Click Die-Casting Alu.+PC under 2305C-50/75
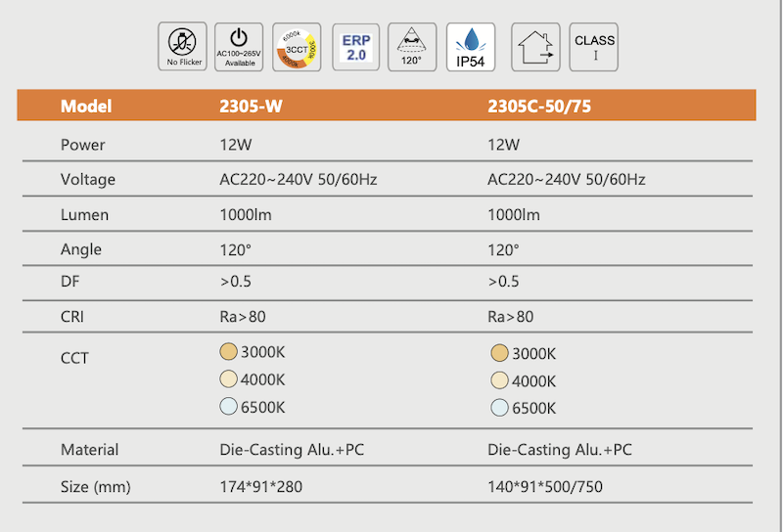This screenshot has height=532, width=783. [559, 450]
